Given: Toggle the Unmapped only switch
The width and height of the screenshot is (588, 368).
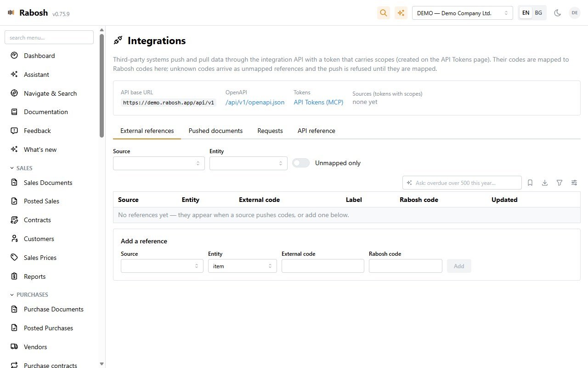Looking at the screenshot, I should pos(301,163).
